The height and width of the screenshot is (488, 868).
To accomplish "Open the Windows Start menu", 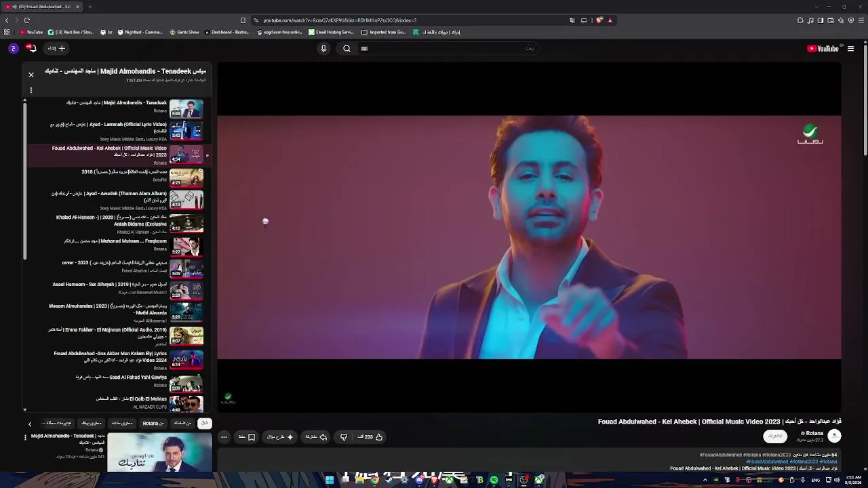I will pyautogui.click(x=330, y=480).
